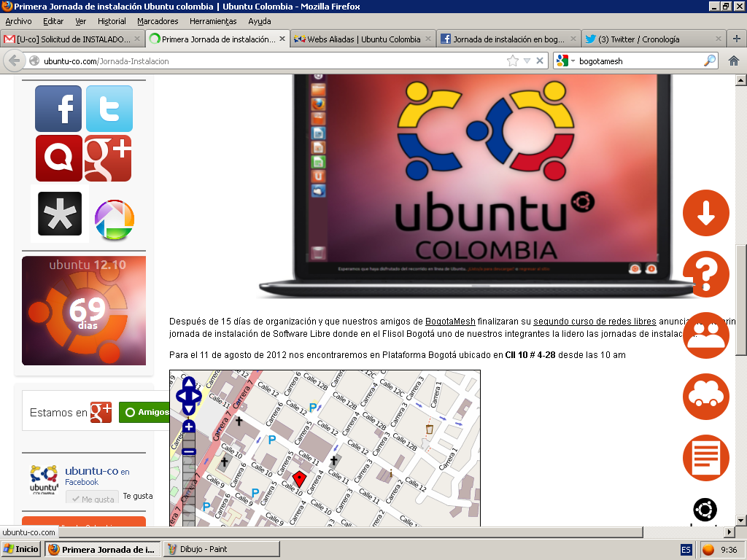Click the orange download arrow button
Viewport: 747px width, 560px height.
tap(706, 213)
